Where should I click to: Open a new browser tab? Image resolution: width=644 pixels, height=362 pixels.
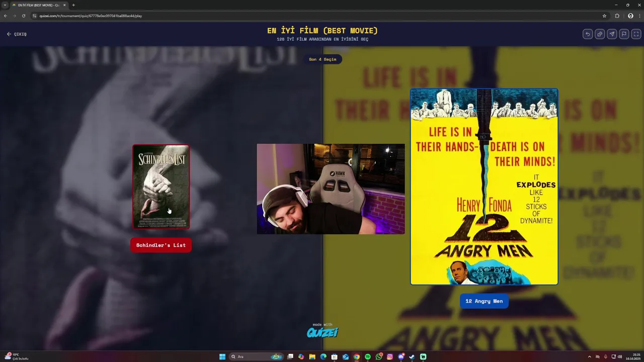(73, 5)
